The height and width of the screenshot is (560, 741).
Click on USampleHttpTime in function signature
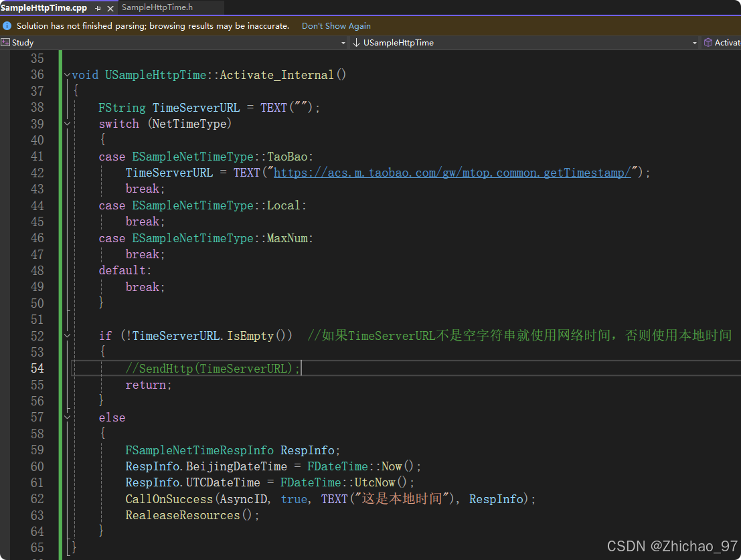(x=155, y=75)
